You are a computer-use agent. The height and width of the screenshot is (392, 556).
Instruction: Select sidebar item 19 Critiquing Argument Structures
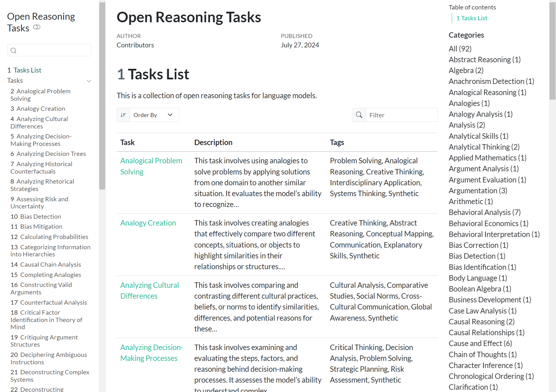pos(44,341)
